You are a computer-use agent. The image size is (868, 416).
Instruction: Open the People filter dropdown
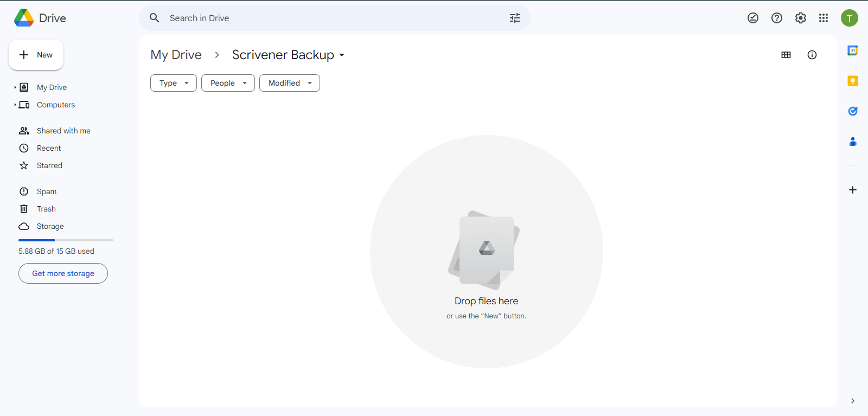[x=228, y=83]
